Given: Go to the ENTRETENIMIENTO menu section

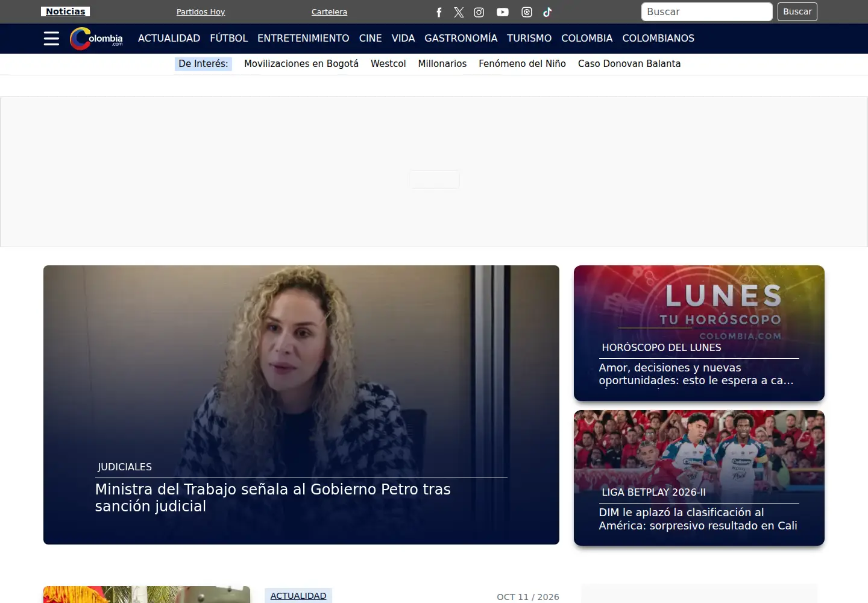Looking at the screenshot, I should pyautogui.click(x=303, y=39).
